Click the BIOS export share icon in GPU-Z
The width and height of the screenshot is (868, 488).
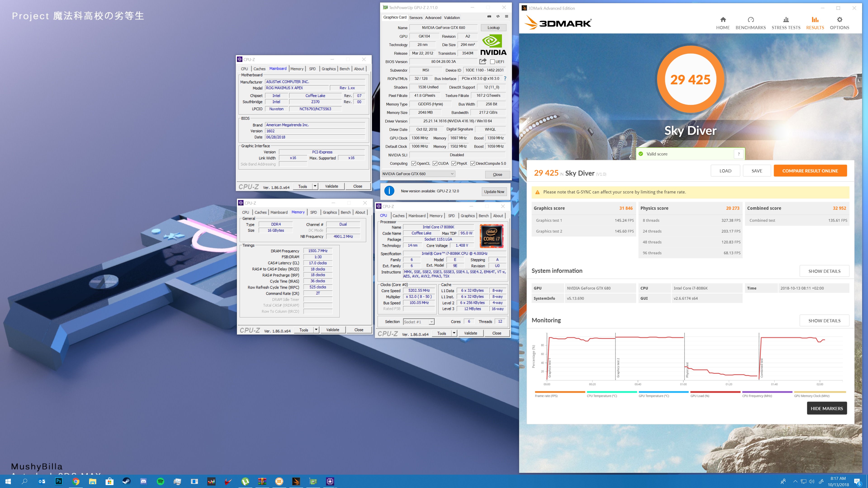(x=482, y=62)
